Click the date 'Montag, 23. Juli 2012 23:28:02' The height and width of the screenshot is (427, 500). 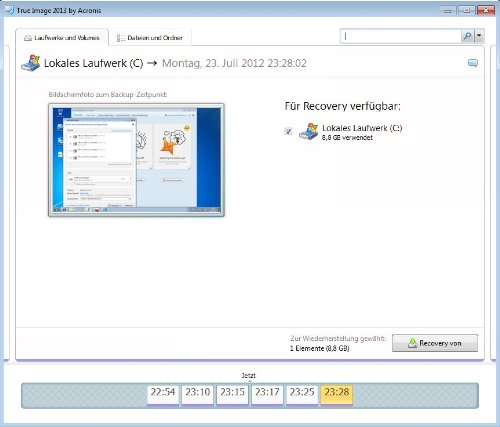click(x=234, y=63)
